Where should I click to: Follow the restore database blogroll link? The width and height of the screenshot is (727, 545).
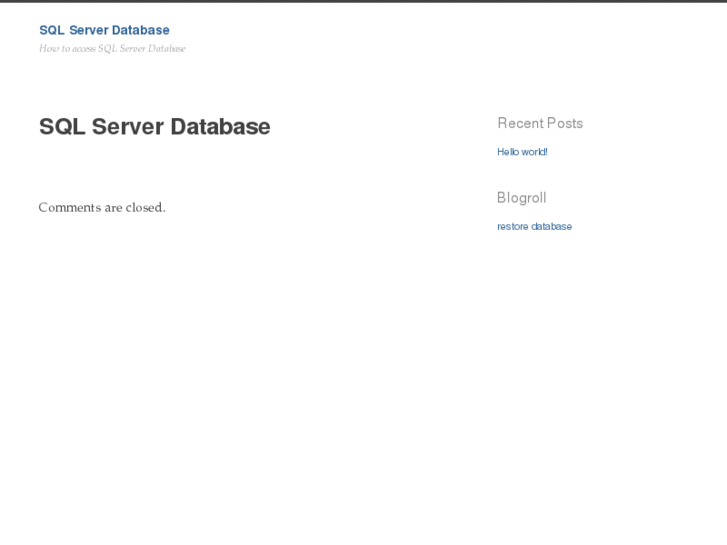(x=534, y=226)
